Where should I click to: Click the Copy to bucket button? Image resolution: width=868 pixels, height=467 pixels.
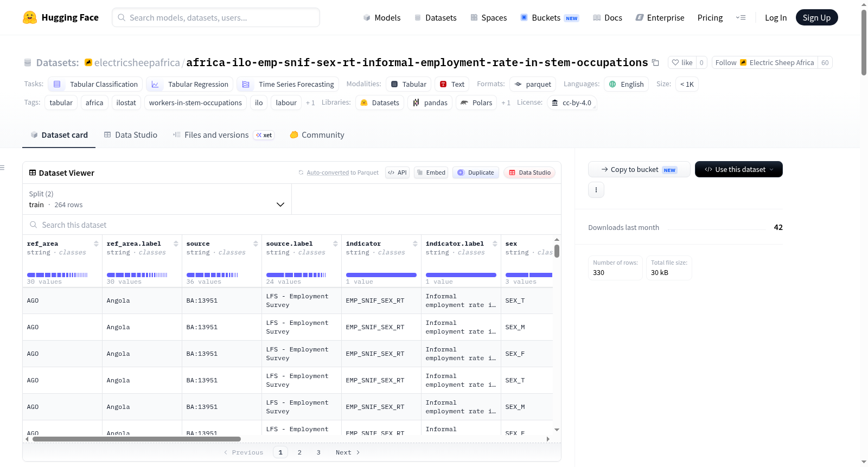pos(639,169)
